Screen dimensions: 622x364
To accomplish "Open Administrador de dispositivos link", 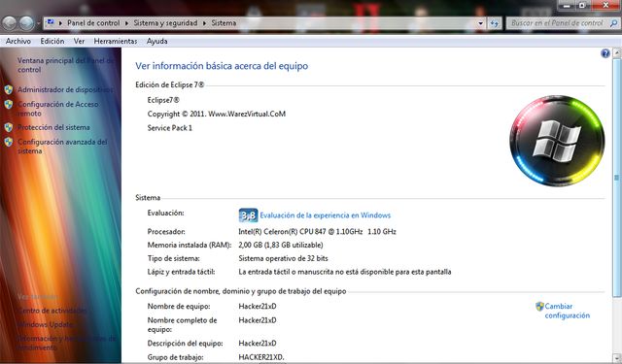I will [x=65, y=90].
